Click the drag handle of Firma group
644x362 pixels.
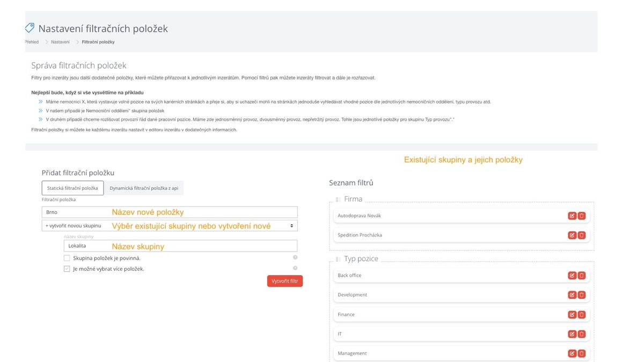pyautogui.click(x=338, y=200)
